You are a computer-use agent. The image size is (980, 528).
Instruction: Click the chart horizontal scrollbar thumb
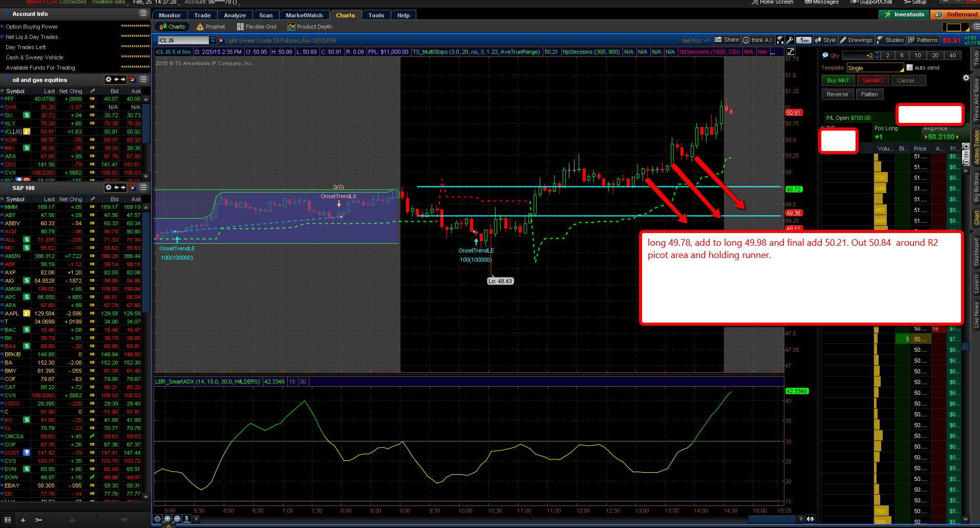(773, 519)
